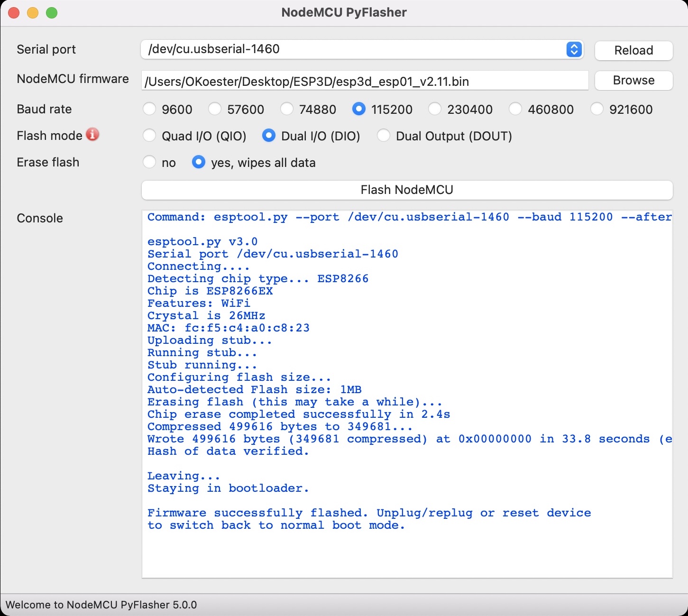
Task: Click the NodeMCU firmware path field
Action: [364, 81]
